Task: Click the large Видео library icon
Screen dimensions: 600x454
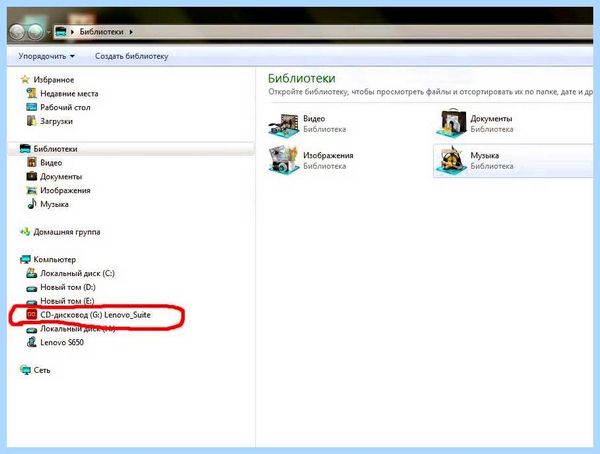Action: [x=284, y=124]
